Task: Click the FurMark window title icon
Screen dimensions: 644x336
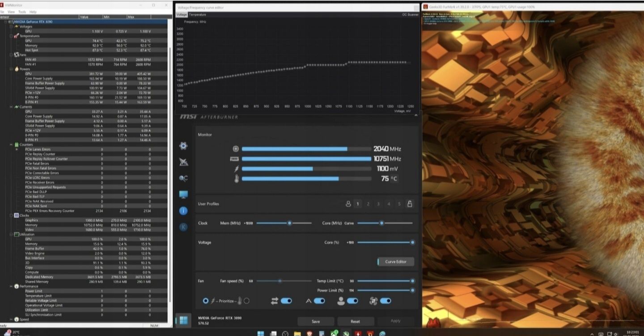Action: (425, 7)
